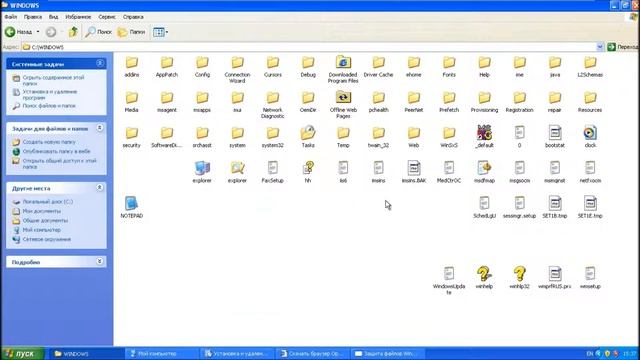
Task: Switch to Скачать браузер taskbar window
Action: pyautogui.click(x=312, y=353)
